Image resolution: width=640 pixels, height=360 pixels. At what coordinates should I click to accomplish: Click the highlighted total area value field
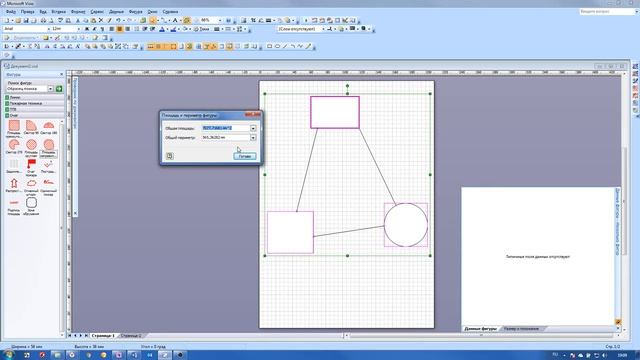click(x=226, y=128)
